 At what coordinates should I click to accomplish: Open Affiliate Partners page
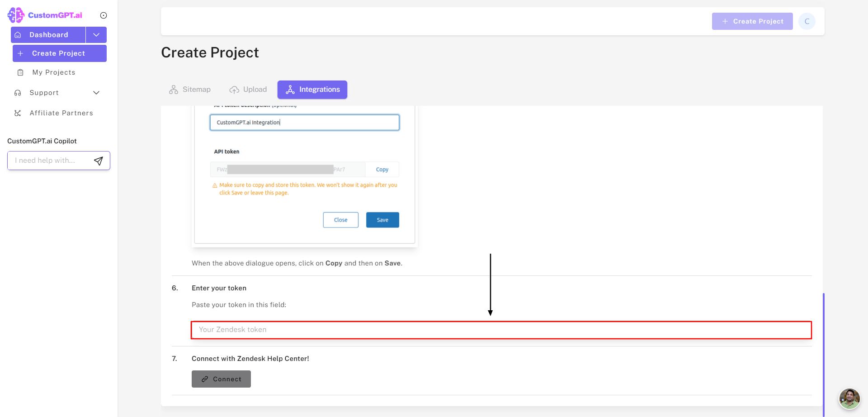click(x=61, y=113)
